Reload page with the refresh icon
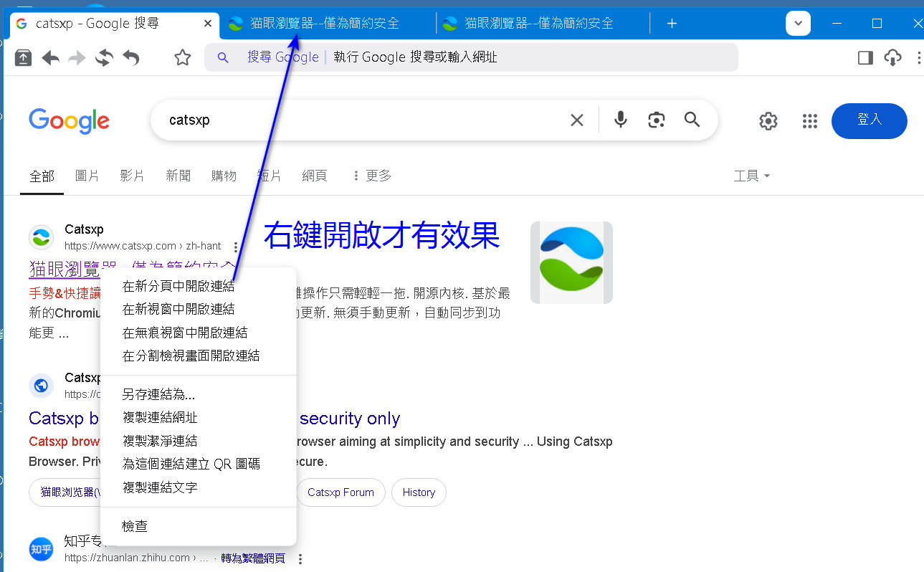 coord(104,57)
